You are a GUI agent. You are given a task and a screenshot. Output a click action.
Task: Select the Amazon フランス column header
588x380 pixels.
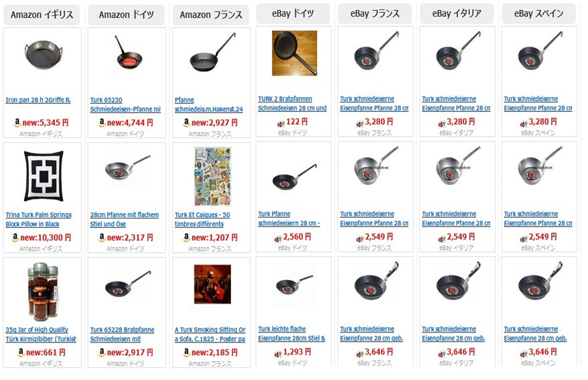(211, 15)
